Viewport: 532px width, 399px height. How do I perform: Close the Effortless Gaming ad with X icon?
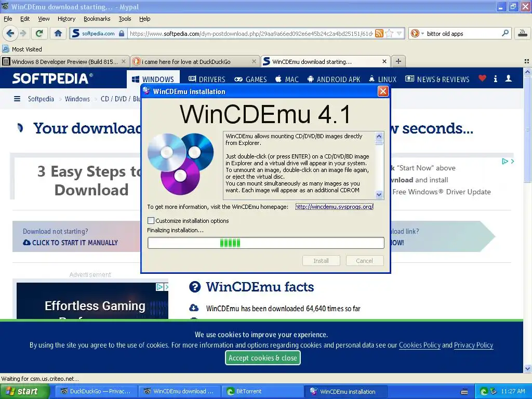pyautogui.click(x=166, y=287)
